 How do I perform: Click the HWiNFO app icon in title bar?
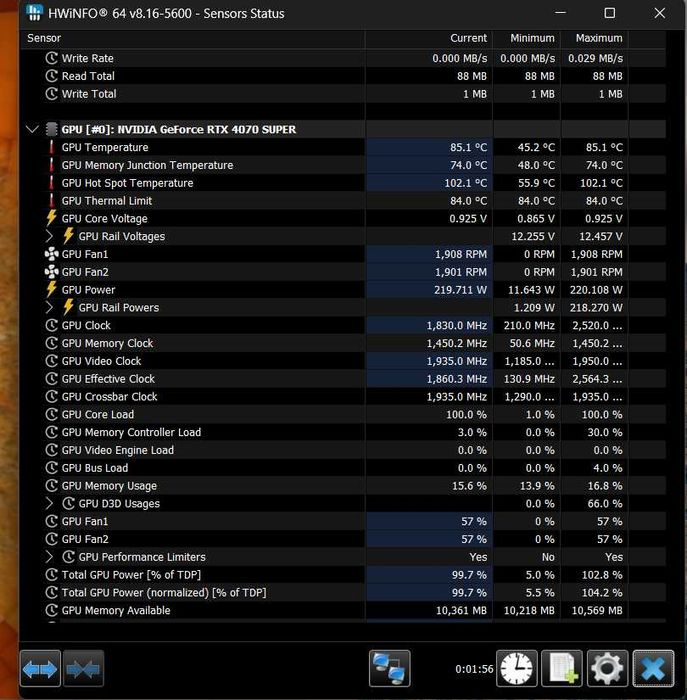click(x=34, y=13)
